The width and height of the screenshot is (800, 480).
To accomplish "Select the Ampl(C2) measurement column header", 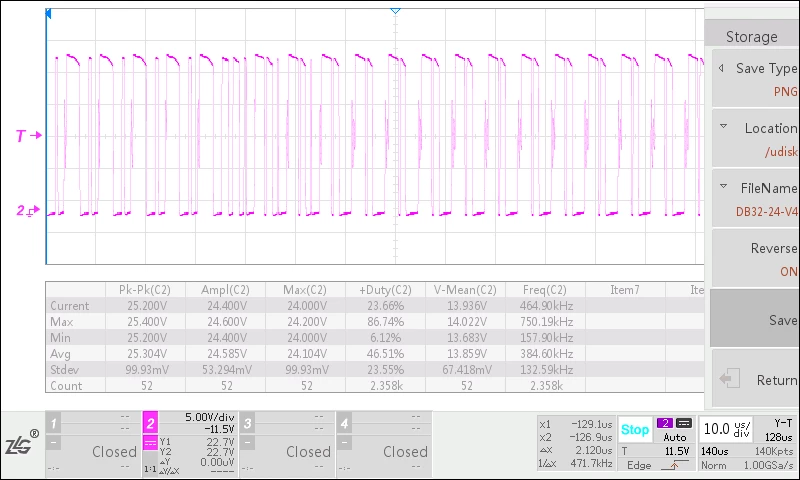I will (x=225, y=290).
